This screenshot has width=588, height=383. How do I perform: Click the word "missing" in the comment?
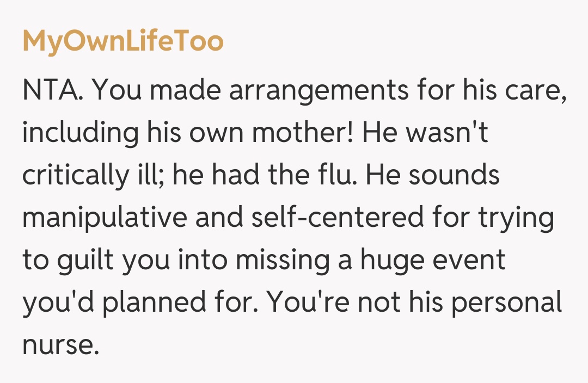click(x=287, y=261)
